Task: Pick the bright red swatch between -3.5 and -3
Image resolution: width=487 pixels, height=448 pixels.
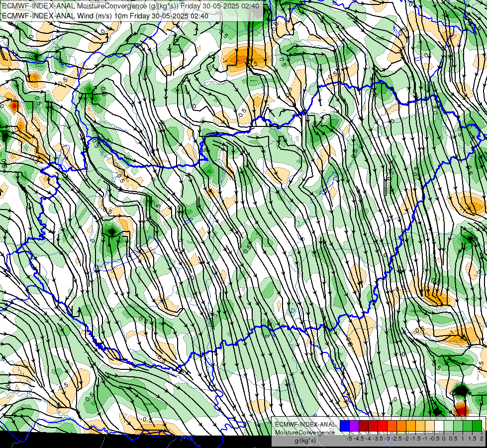Action: point(383,426)
